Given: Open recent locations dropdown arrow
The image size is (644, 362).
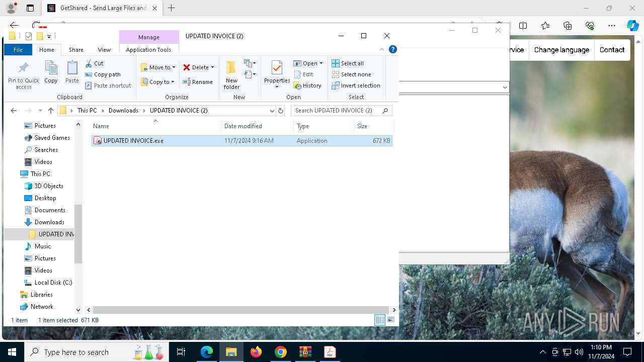Looking at the screenshot, I should 40,111.
